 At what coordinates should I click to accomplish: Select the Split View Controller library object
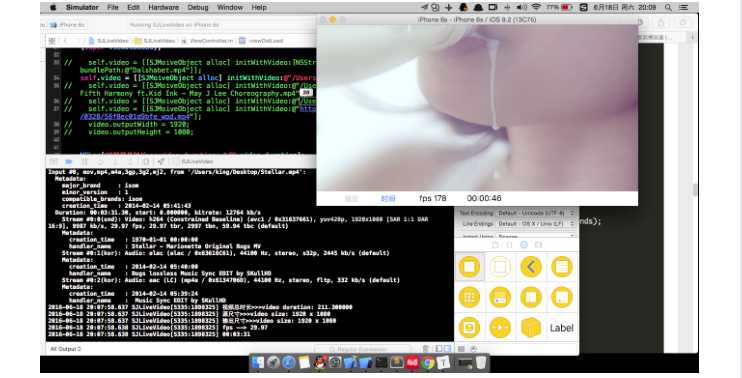531,298
